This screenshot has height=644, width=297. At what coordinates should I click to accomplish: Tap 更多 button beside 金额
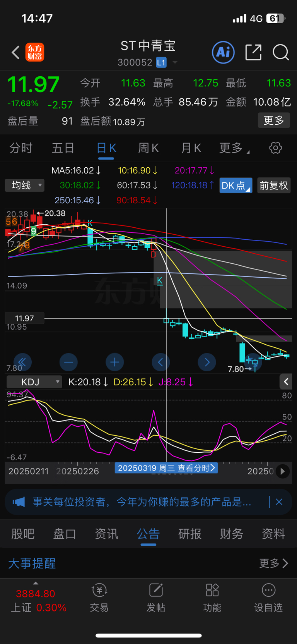tap(274, 120)
